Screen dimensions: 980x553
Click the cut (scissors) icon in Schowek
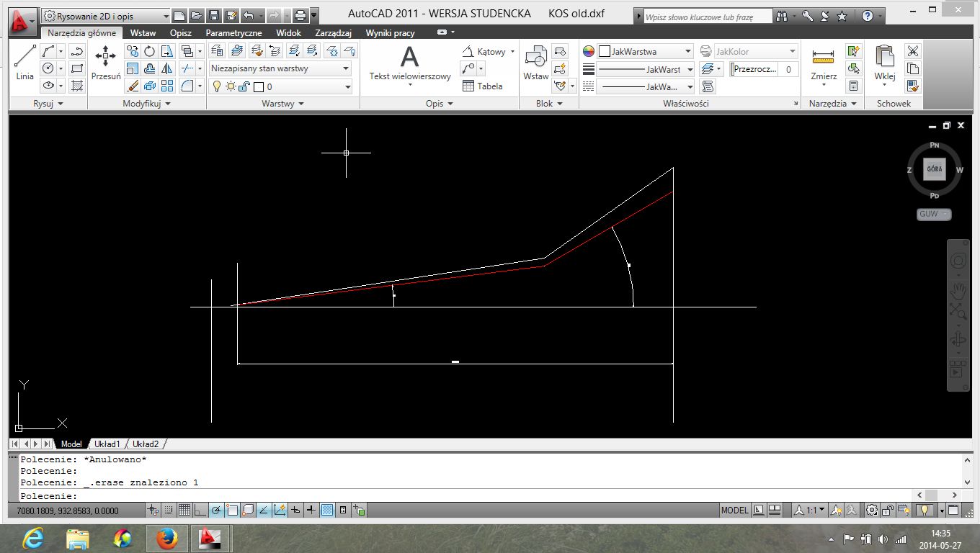[x=913, y=51]
